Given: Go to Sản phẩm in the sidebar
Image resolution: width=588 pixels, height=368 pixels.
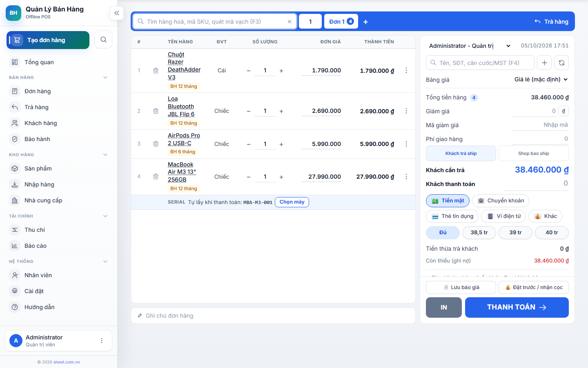Looking at the screenshot, I should [x=59, y=168].
